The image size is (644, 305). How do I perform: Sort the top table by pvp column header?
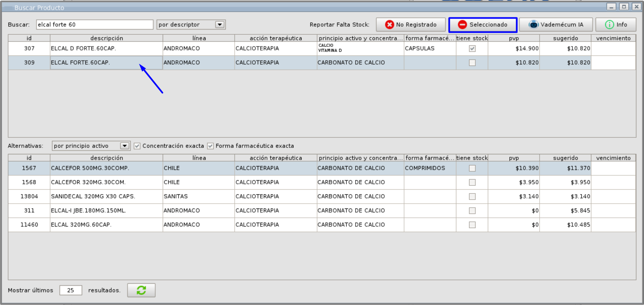click(514, 38)
